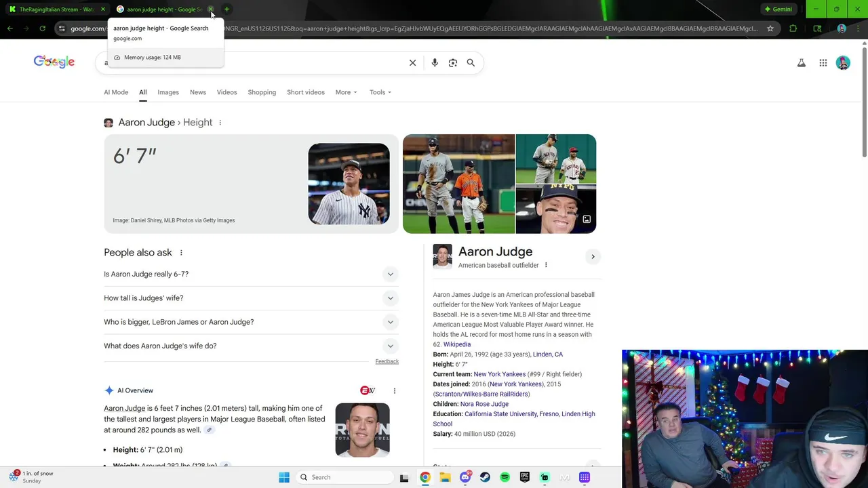Open more options in the Aaron Judge panel
Viewport: 868px width, 488px height.
click(x=546, y=266)
